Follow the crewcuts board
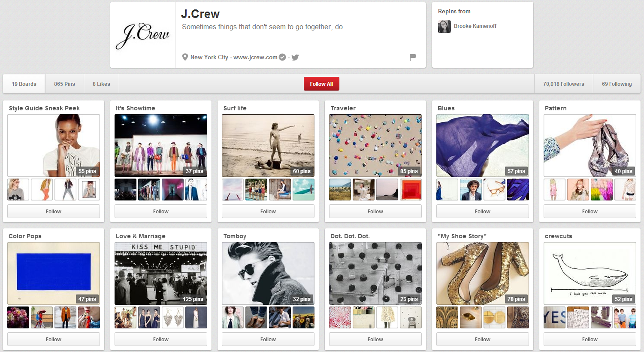 tap(590, 340)
